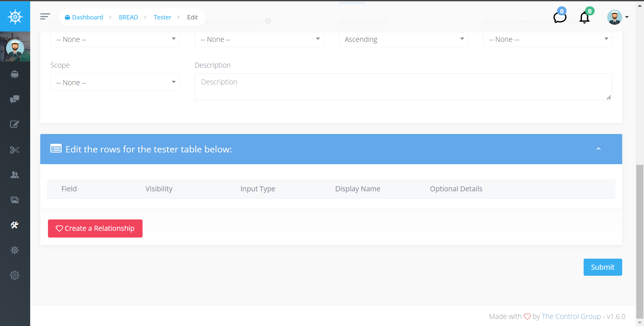
Task: Open the sidebar ship wheel icon
Action: tap(15, 250)
